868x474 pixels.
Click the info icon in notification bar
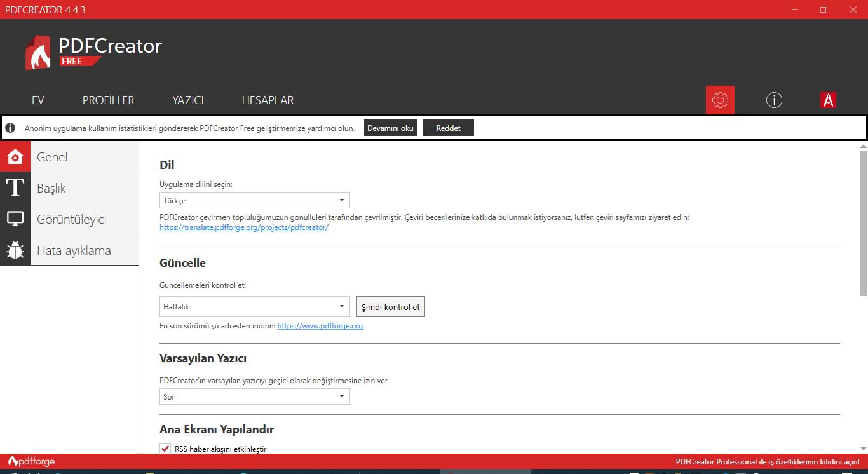(10, 128)
